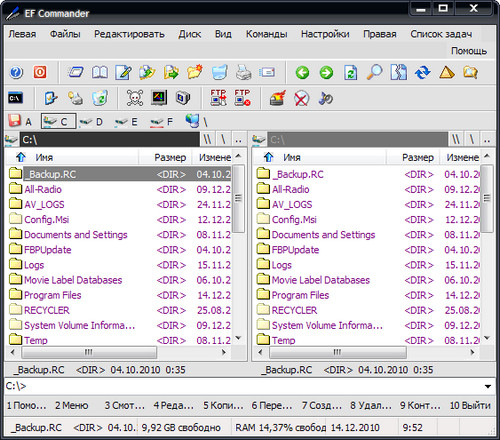
Task: Click the music notes icon
Action: 325,98
